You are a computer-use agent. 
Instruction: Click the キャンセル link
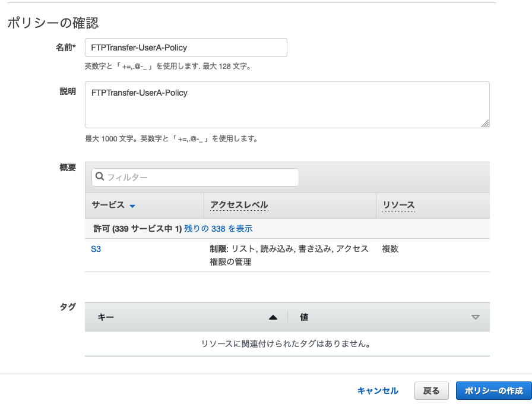(x=378, y=391)
